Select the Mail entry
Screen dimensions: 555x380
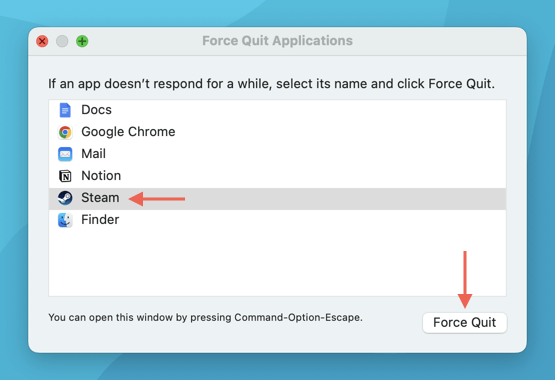277,154
